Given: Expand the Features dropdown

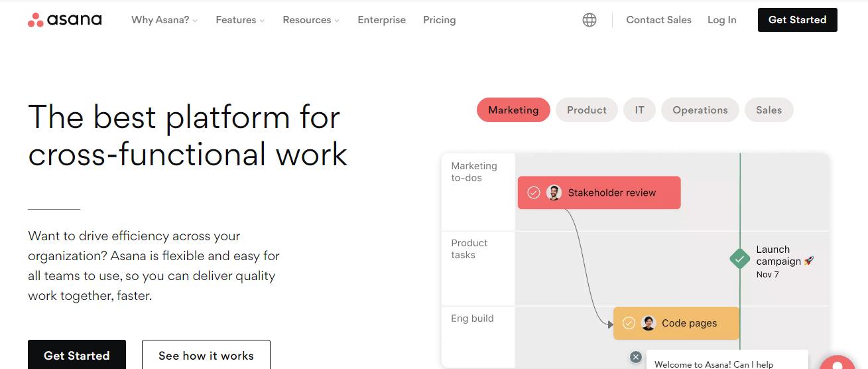Looking at the screenshot, I should [x=240, y=20].
